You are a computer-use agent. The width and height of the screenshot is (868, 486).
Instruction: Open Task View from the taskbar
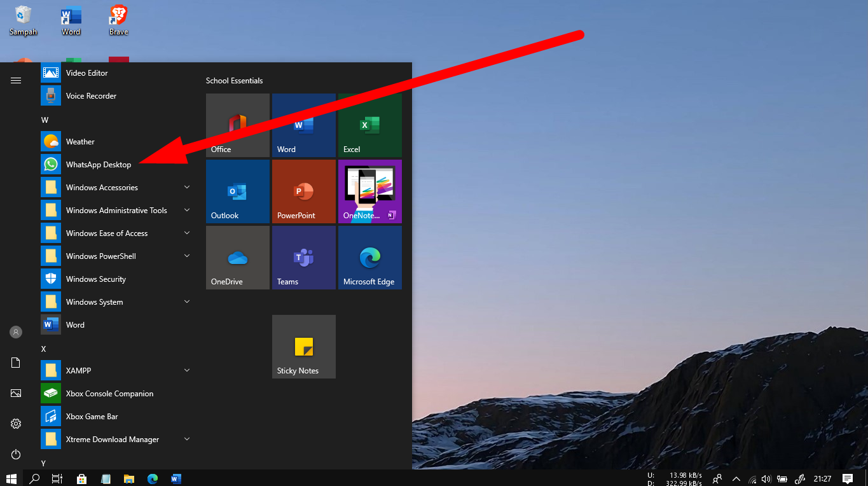pyautogui.click(x=57, y=478)
